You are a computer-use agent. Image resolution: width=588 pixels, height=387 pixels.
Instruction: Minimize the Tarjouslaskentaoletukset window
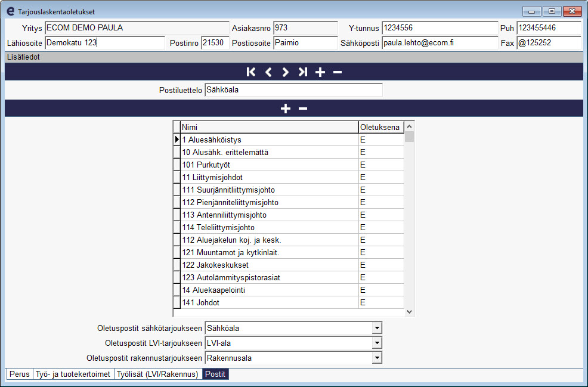tap(532, 11)
